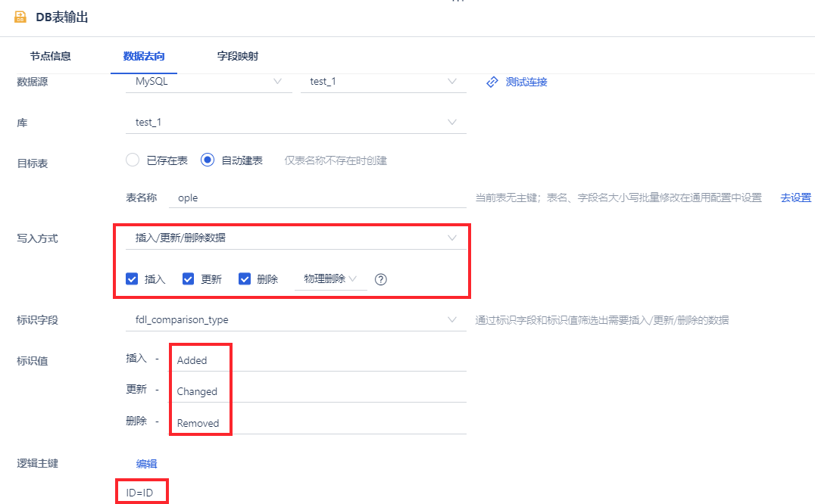Uncheck the 插入 checkbox

point(131,278)
